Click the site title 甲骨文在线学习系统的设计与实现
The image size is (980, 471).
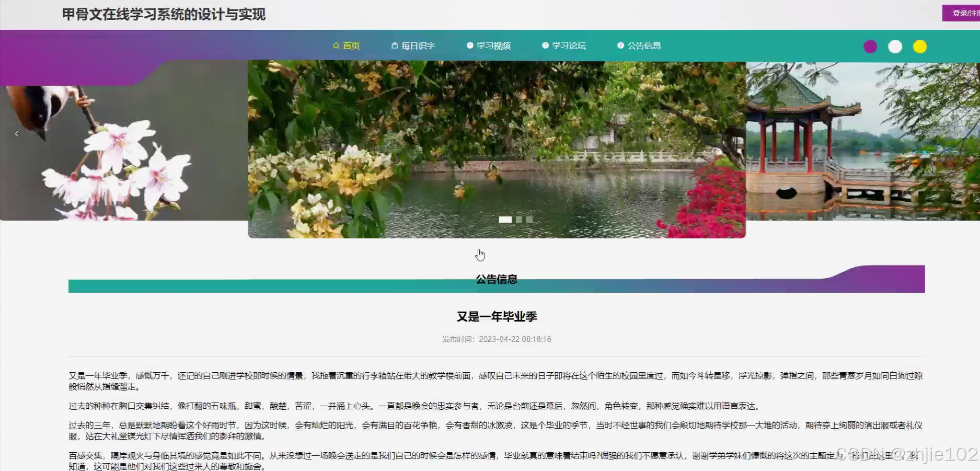(x=164, y=15)
